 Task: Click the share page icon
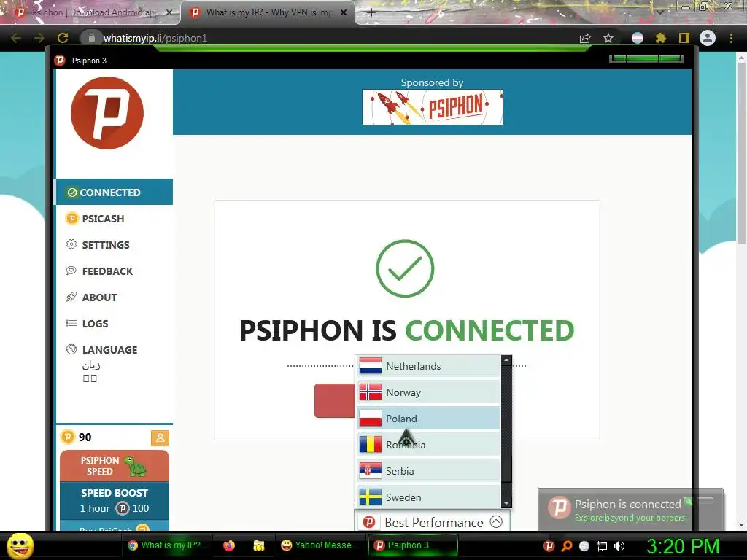(585, 38)
